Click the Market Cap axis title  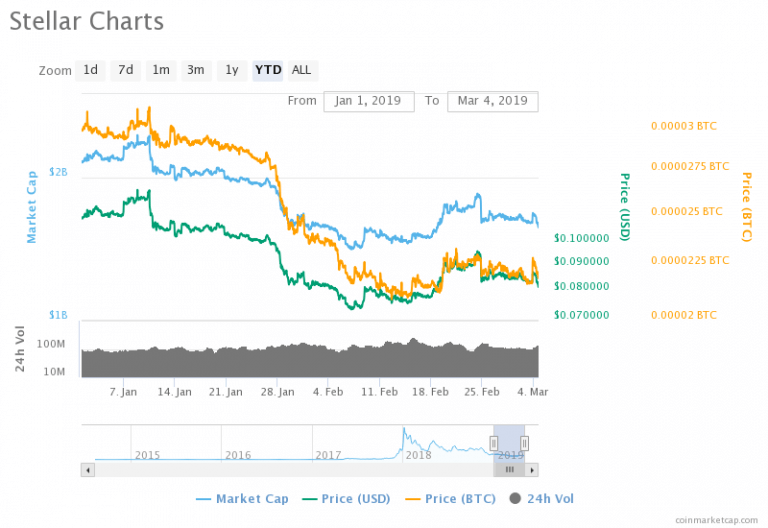click(31, 207)
